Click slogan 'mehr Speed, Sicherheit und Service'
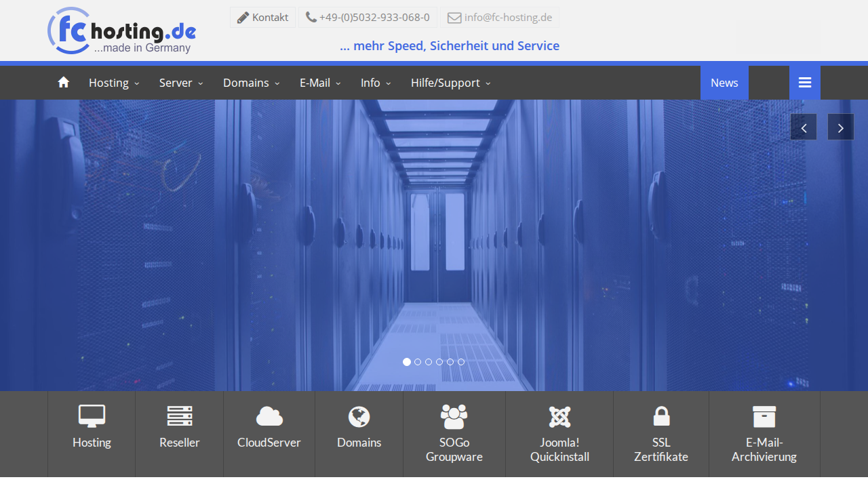The width and height of the screenshot is (868, 488). (x=450, y=46)
